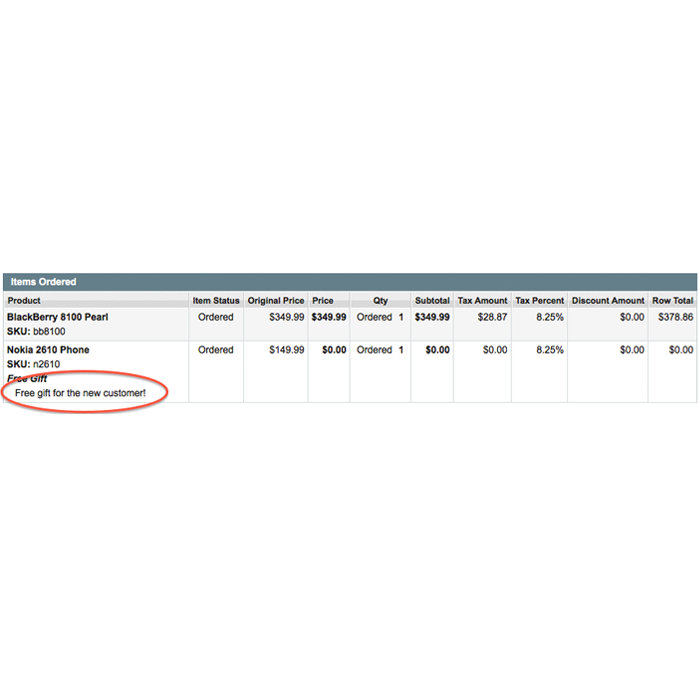This screenshot has height=680, width=700.
Task: Click the Original Price column header
Action: (x=276, y=300)
